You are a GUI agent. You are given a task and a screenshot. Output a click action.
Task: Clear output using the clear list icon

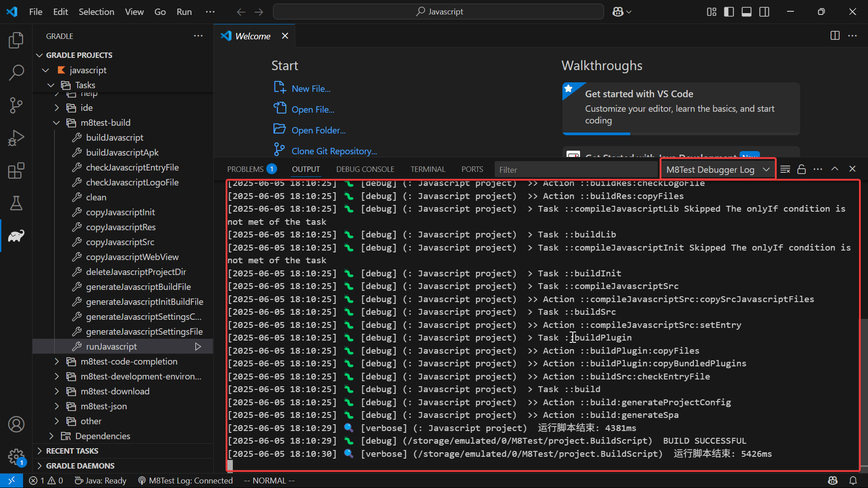[x=785, y=169]
